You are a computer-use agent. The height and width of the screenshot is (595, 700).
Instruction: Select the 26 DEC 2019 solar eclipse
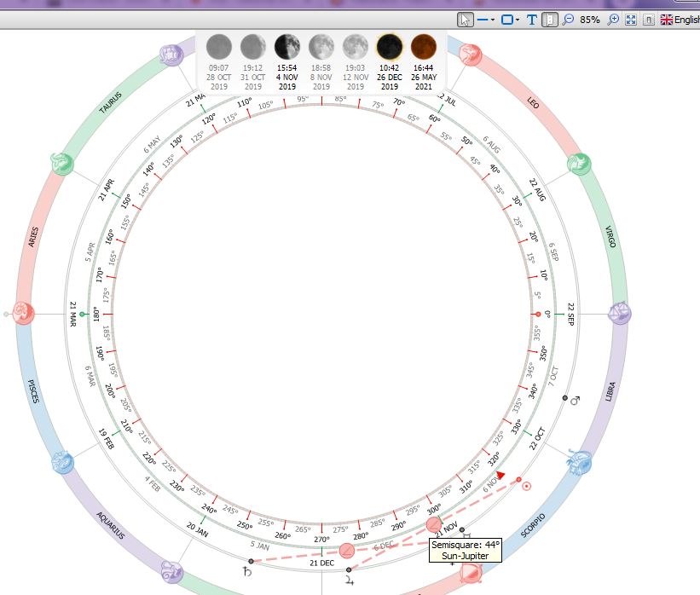click(390, 62)
